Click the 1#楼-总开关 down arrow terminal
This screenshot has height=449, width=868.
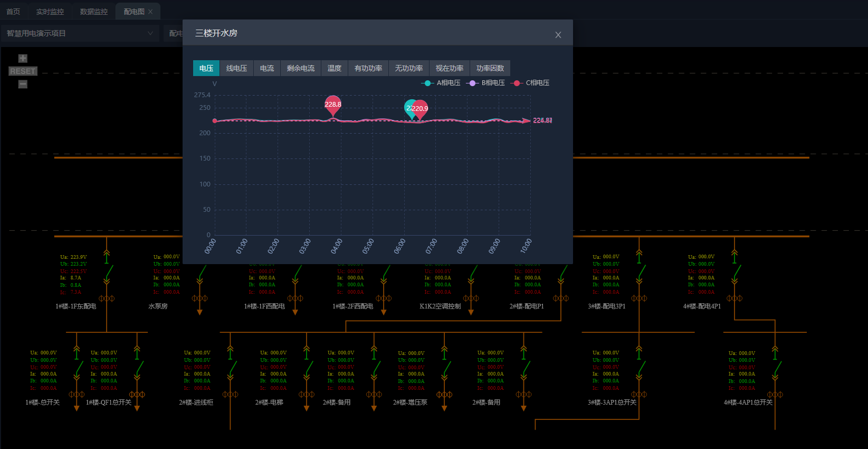click(77, 408)
